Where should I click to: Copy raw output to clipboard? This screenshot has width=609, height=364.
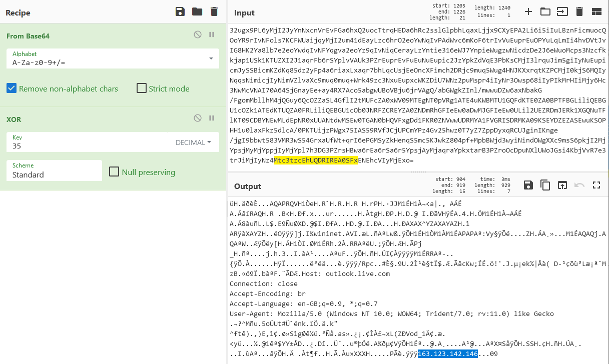[545, 185]
